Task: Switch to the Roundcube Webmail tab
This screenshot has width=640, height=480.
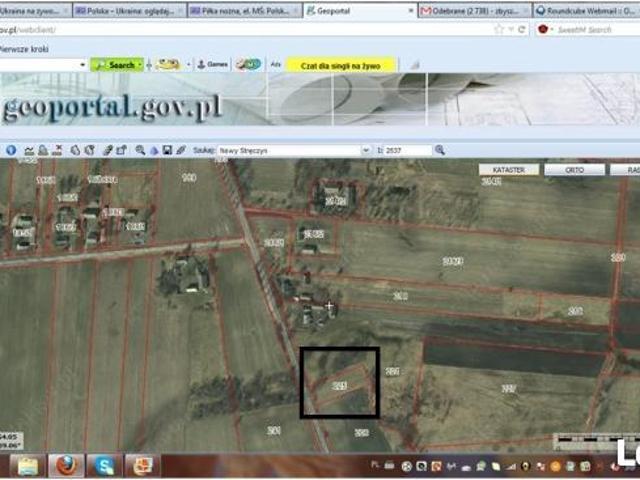Action: pos(587,11)
